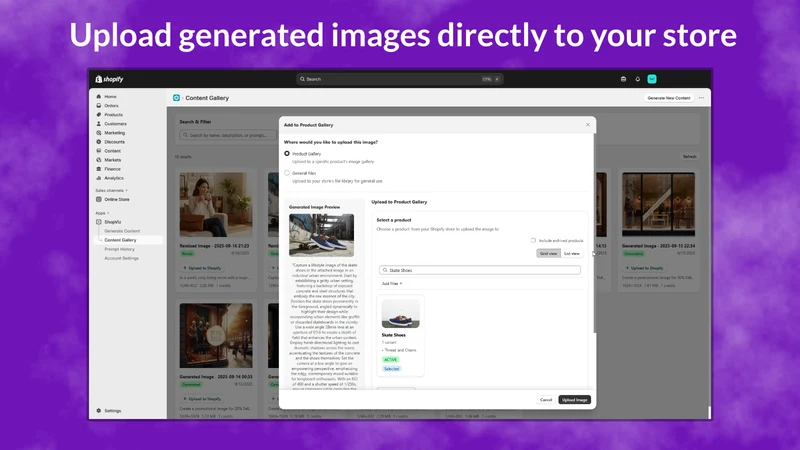800x450 pixels.
Task: Click Upload to Shopify on 21:23 image card
Action: [x=203, y=268]
